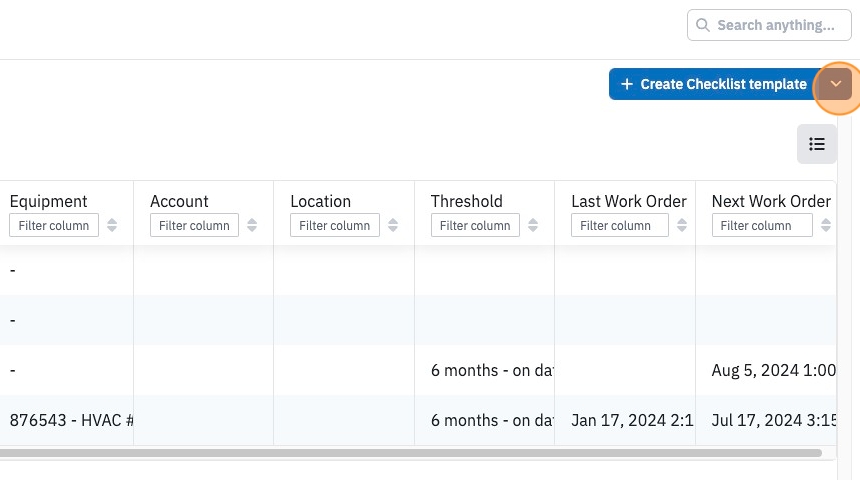Click the horizontal table scrollbar

click(x=411, y=453)
